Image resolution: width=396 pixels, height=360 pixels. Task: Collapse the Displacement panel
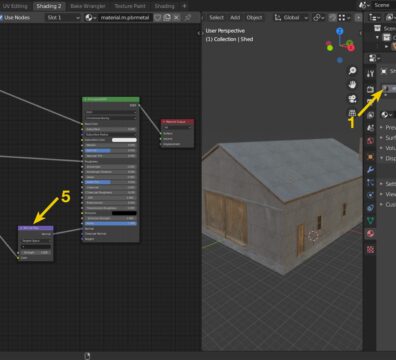coord(388,158)
